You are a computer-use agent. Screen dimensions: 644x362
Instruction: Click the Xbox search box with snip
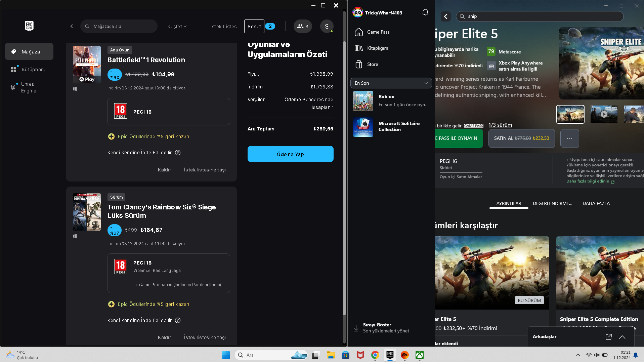coord(540,16)
